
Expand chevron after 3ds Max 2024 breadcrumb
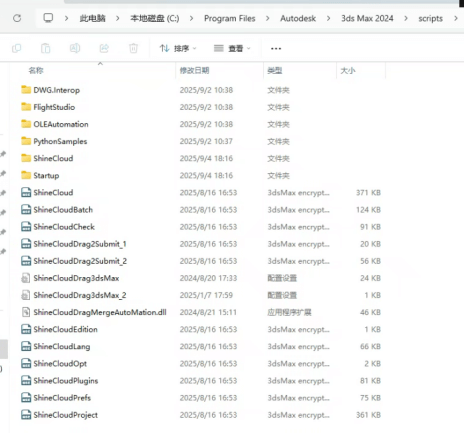coord(406,18)
